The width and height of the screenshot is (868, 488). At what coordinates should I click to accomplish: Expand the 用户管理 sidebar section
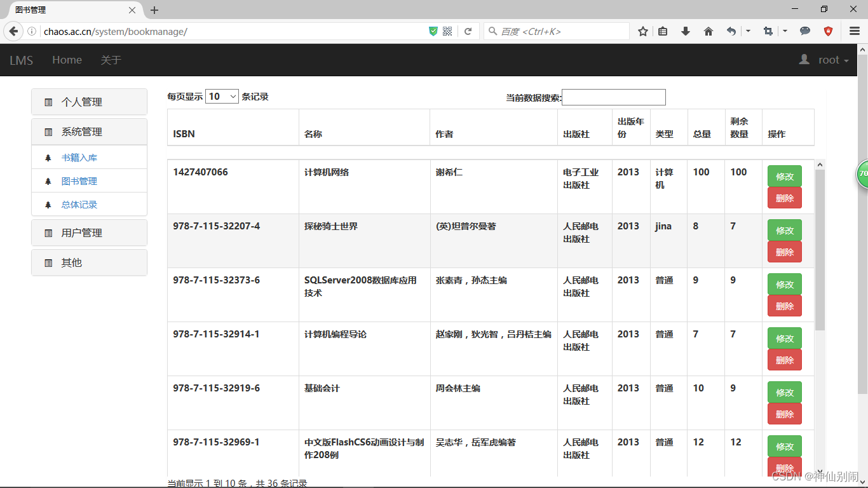pos(89,233)
